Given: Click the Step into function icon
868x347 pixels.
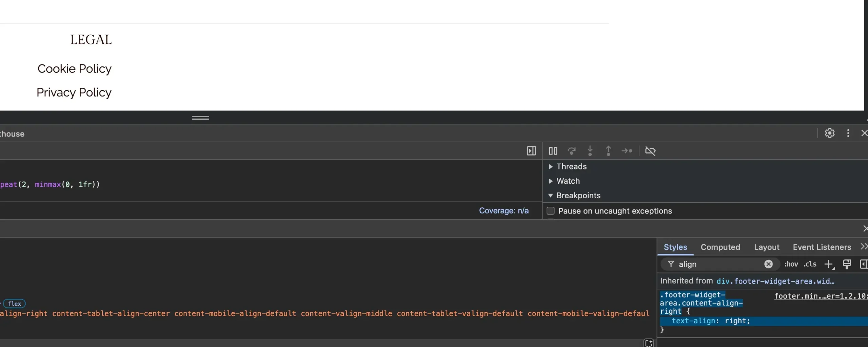Looking at the screenshot, I should [x=590, y=151].
